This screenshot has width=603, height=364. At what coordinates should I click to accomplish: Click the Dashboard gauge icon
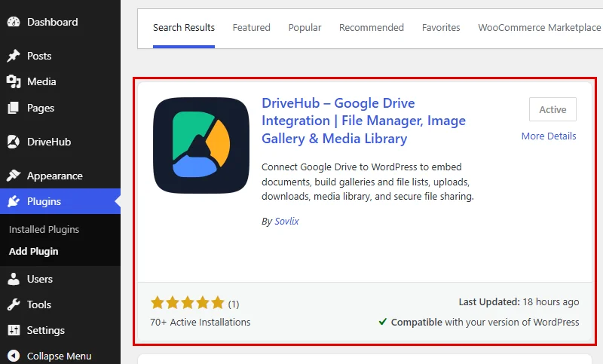click(x=14, y=22)
